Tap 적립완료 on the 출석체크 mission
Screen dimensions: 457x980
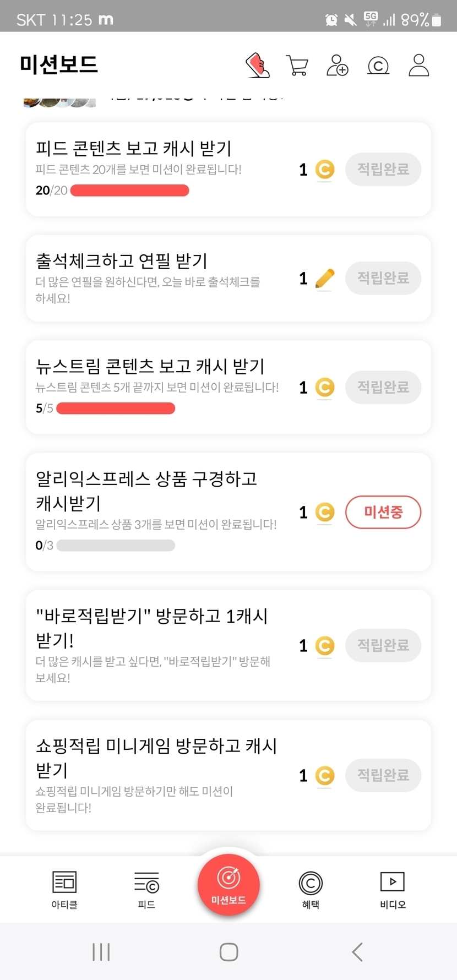click(383, 278)
